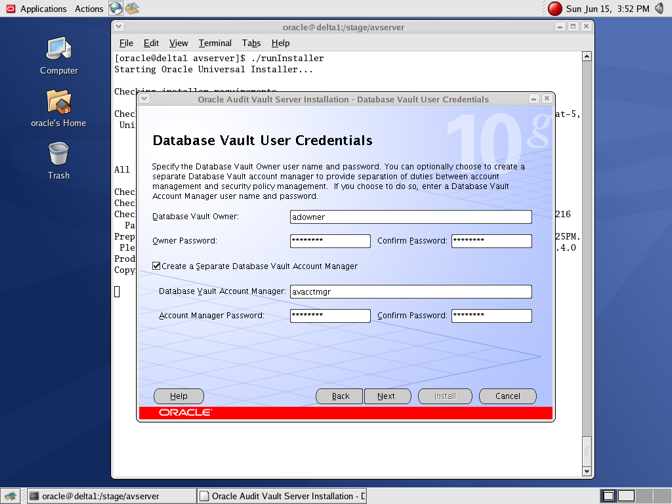
Task: Open the Actions menu
Action: point(89,9)
